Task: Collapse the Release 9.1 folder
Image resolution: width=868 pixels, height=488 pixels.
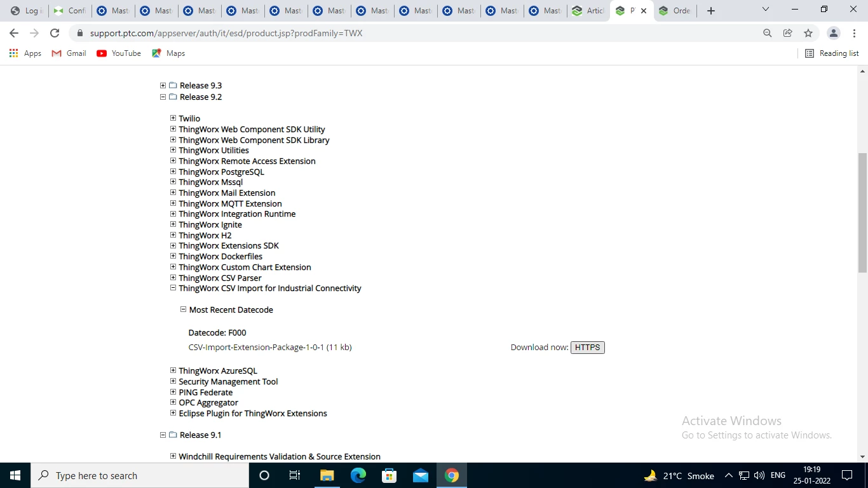Action: point(163,435)
